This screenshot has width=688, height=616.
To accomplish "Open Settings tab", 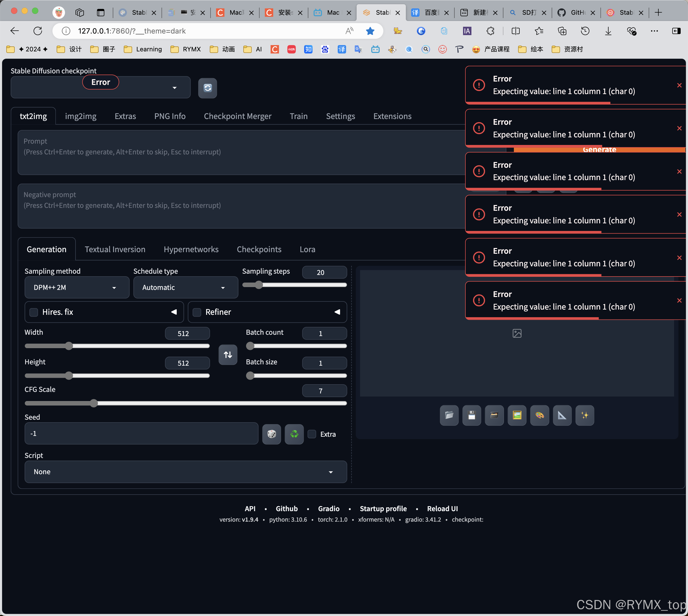I will pyautogui.click(x=340, y=116).
